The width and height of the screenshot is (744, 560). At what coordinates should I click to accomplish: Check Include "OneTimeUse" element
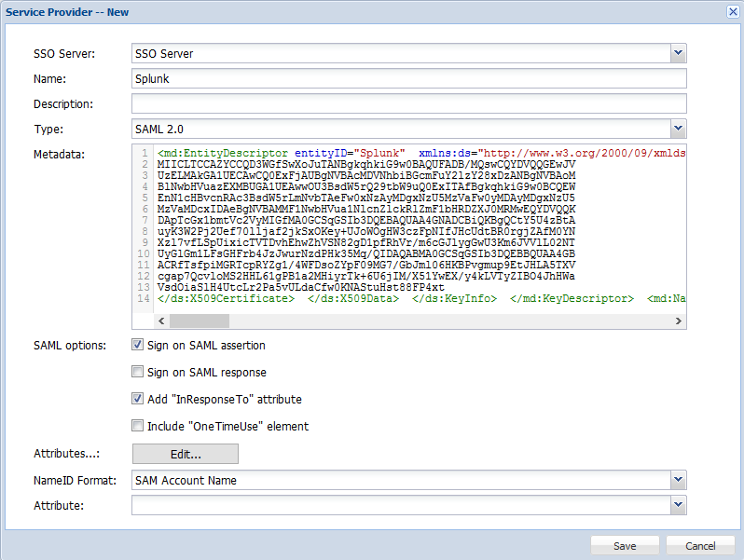point(138,427)
